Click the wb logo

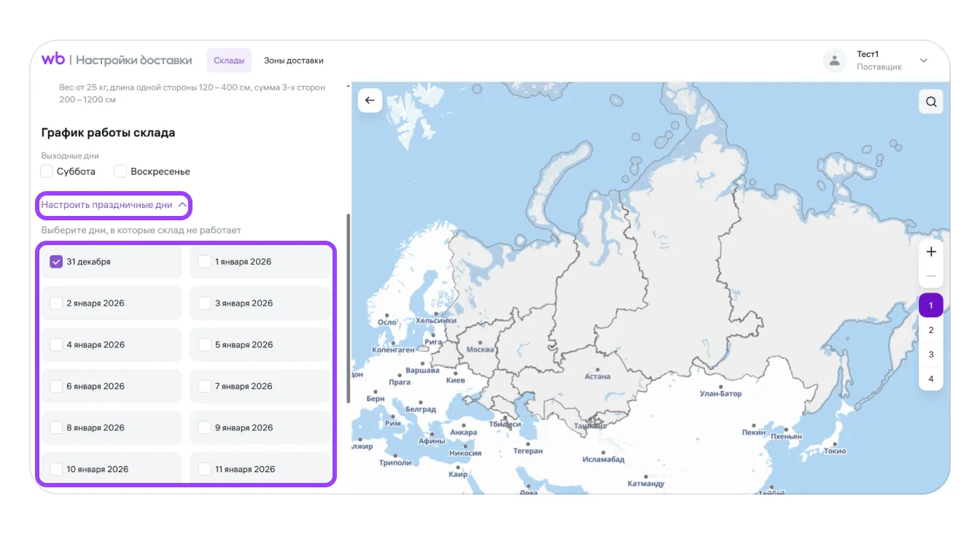click(53, 60)
